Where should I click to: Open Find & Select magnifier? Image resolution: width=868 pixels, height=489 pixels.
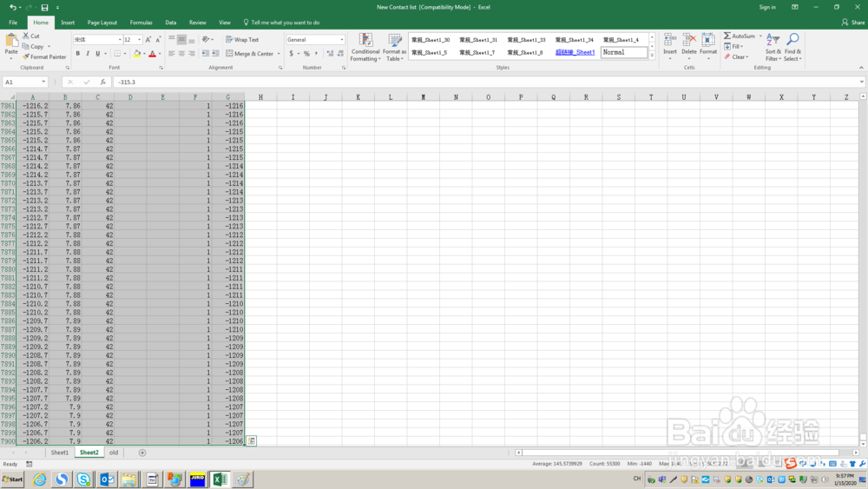coord(792,47)
